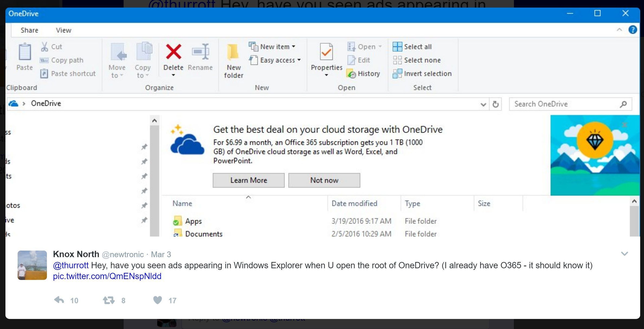Screen dimensions: 644x329
Task: Click the Edit ribbon icon
Action: pyautogui.click(x=351, y=60)
